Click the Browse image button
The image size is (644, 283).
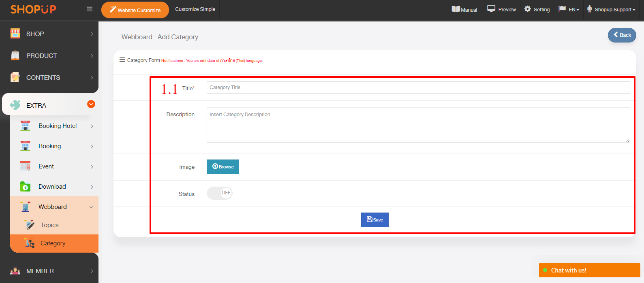click(x=223, y=167)
